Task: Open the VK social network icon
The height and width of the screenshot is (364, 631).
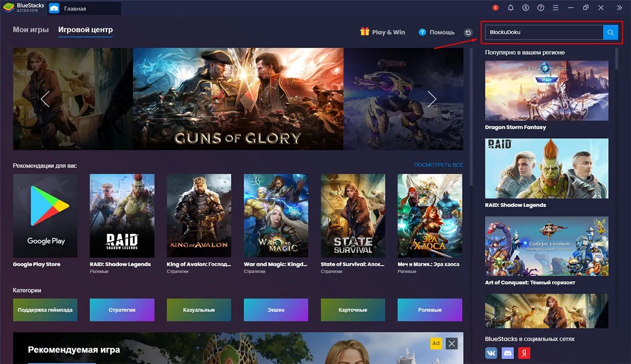Action: click(491, 353)
